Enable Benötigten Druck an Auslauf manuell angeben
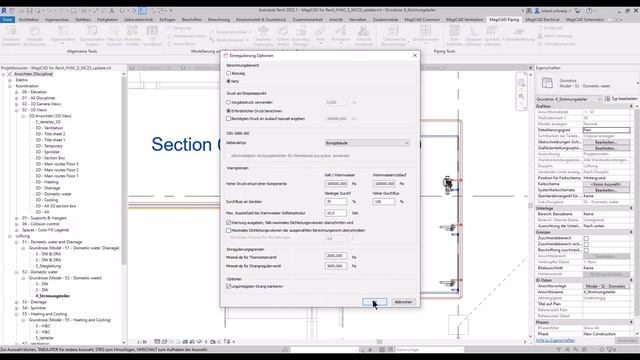Screen dimensions: 640x360 point(229,118)
